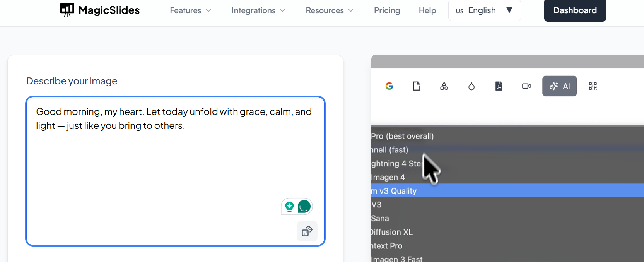Click the MagicSlides logo icon
644x262 pixels.
pyautogui.click(x=67, y=10)
